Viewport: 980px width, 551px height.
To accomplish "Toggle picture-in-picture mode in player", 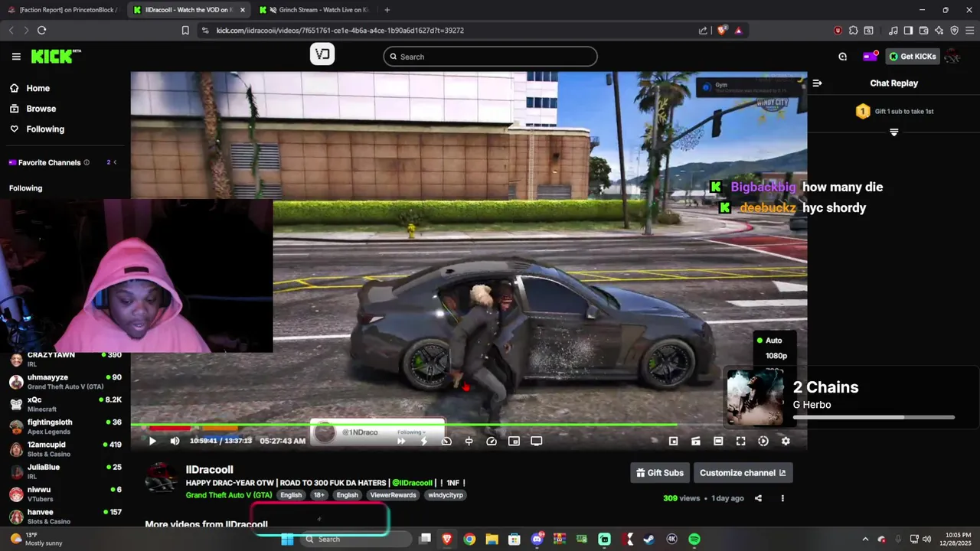I will click(x=514, y=441).
